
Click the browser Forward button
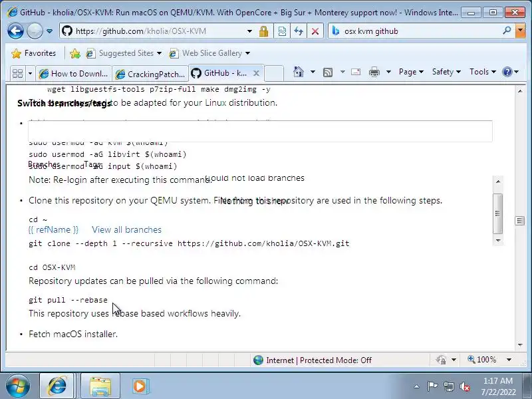[35, 31]
